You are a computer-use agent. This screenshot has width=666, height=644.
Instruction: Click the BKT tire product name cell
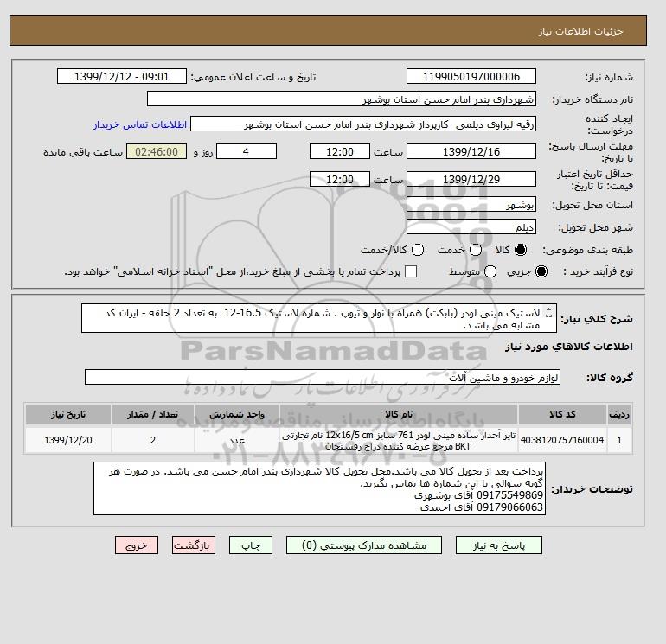[x=399, y=440]
